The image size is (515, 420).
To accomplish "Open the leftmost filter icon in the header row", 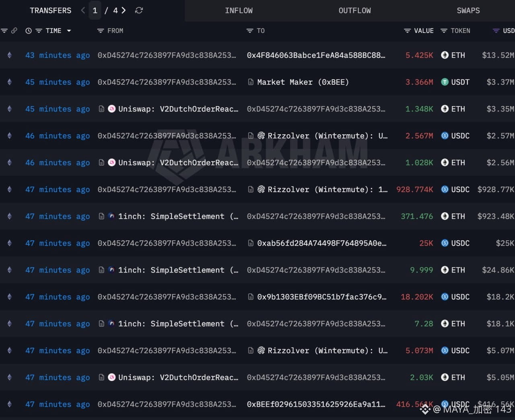I will coord(4,31).
